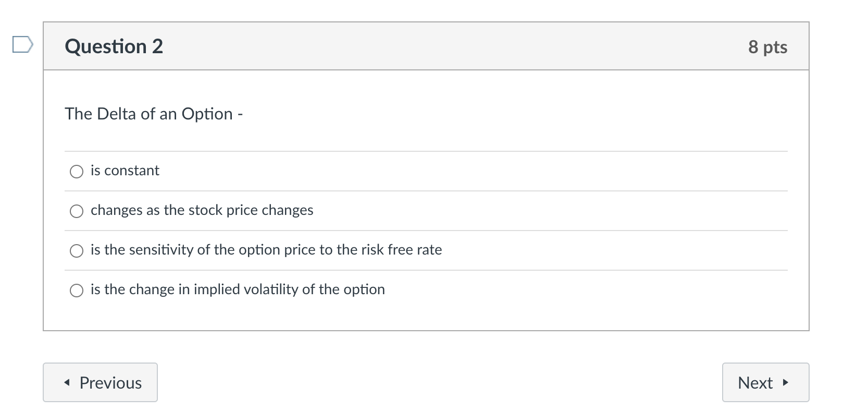Click the 'changes as the stock price changes' label

pyautogui.click(x=202, y=210)
